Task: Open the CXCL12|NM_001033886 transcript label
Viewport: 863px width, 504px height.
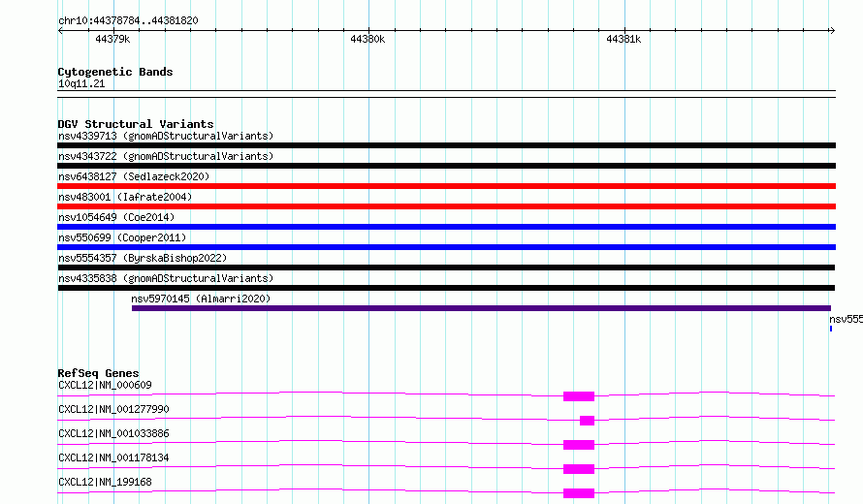Action: point(113,433)
